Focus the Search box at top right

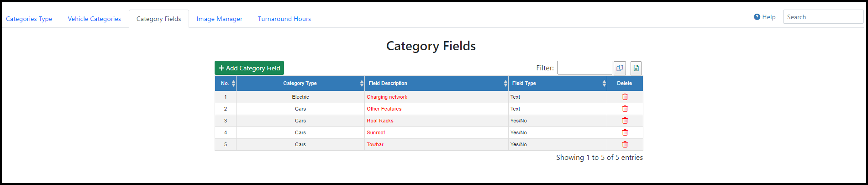coord(823,17)
